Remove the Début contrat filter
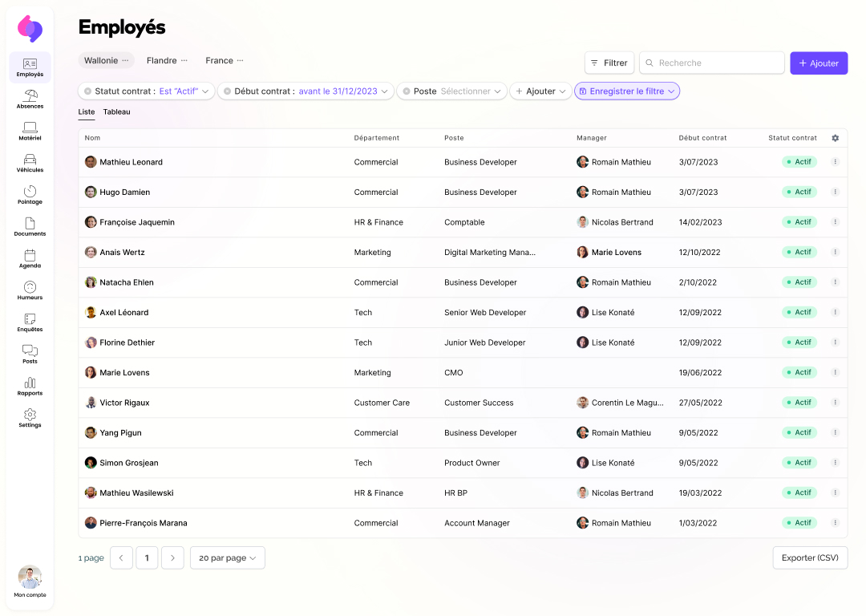This screenshot has height=616, width=866. (228, 91)
